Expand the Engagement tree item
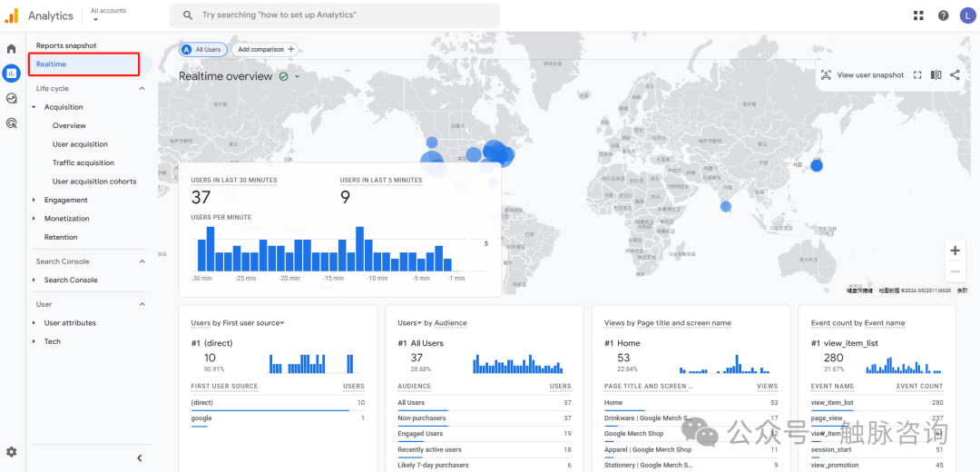The image size is (980, 472). (x=34, y=201)
